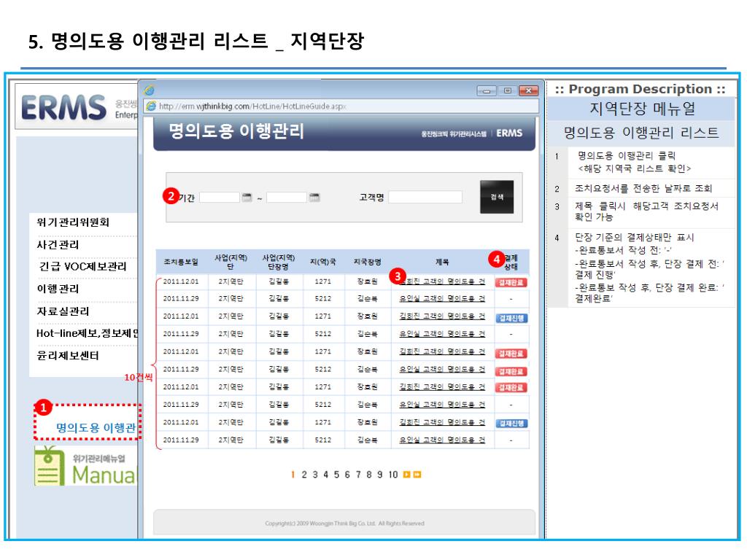
Task: Open 자료실관리 in the left menu
Action: click(x=63, y=311)
